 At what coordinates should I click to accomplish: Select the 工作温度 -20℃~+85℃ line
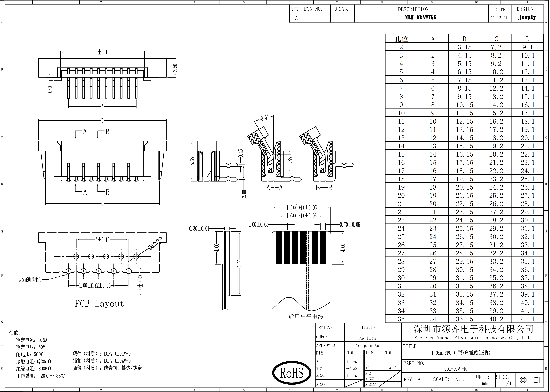pyautogui.click(x=40, y=376)
